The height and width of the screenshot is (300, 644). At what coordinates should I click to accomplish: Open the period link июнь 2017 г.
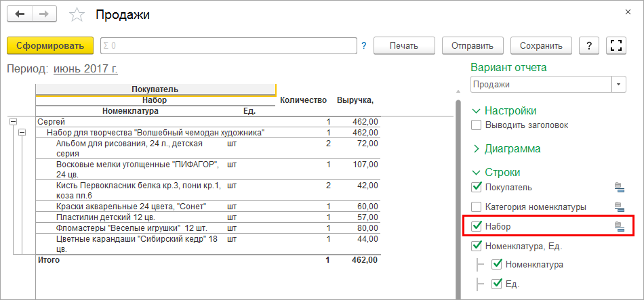pos(85,69)
